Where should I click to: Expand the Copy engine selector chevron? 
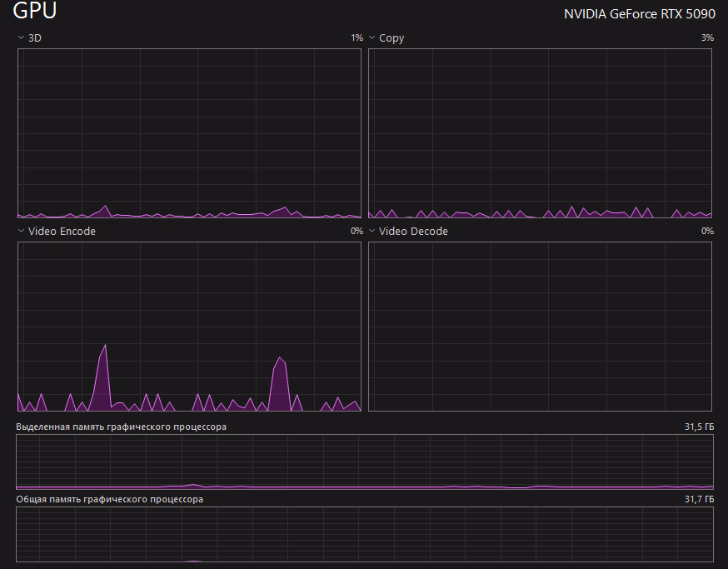[x=371, y=38]
